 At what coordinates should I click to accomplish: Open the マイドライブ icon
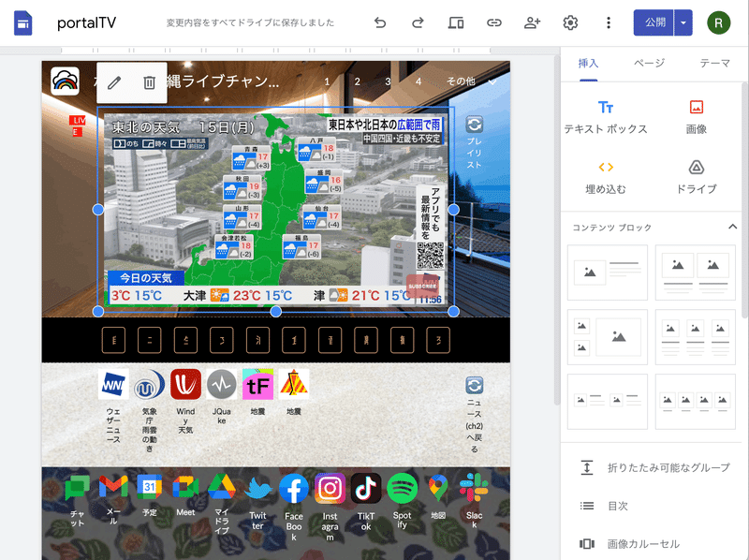coord(222,487)
